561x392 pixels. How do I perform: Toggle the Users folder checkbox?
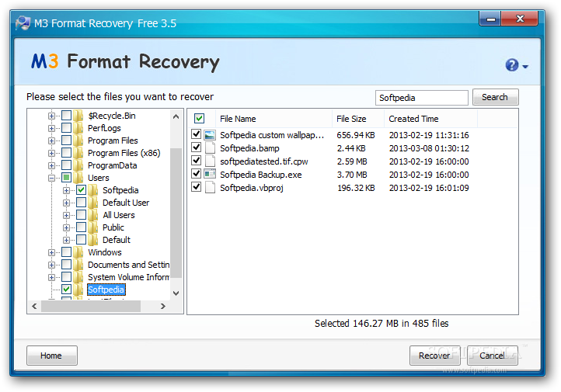point(66,178)
